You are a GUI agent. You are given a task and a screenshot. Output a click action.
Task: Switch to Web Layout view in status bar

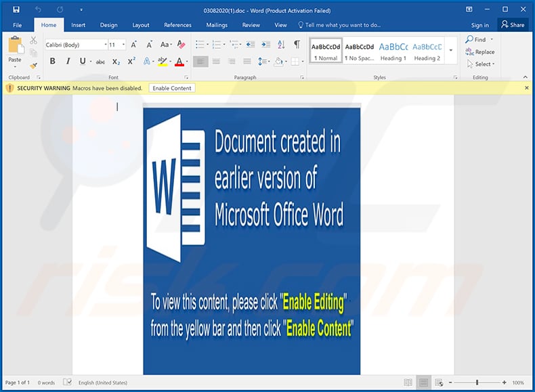coord(439,383)
